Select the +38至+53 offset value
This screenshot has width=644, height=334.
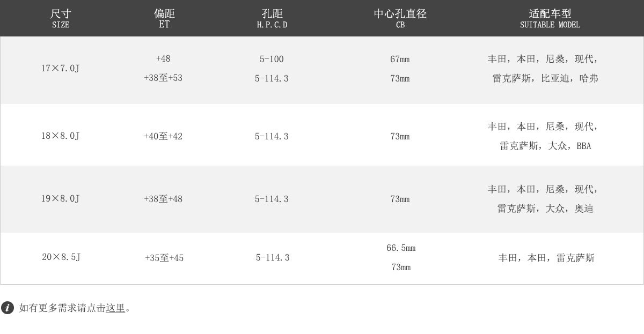click(163, 78)
